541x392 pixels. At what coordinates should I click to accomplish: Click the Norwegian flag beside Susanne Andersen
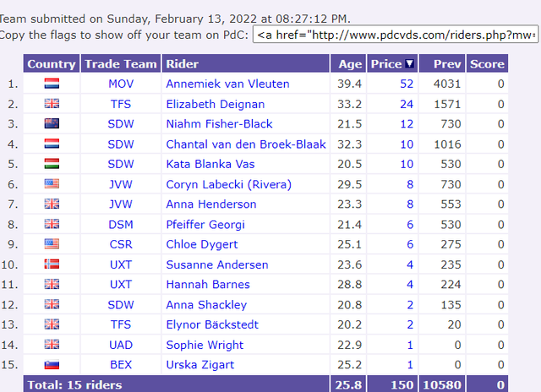(x=52, y=264)
